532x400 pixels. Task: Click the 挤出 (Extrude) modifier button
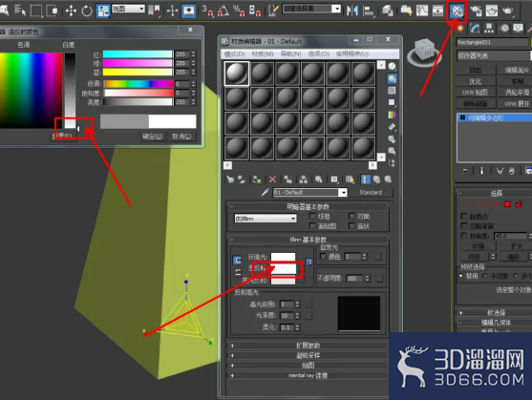475,71
